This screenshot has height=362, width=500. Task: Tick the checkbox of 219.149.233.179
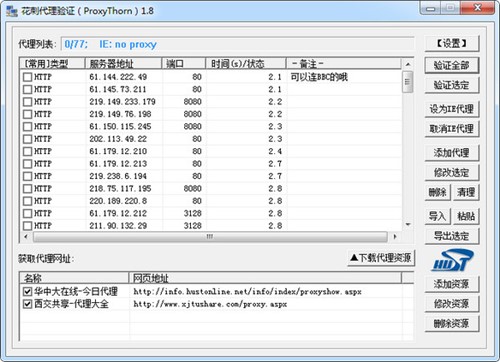[x=27, y=102]
